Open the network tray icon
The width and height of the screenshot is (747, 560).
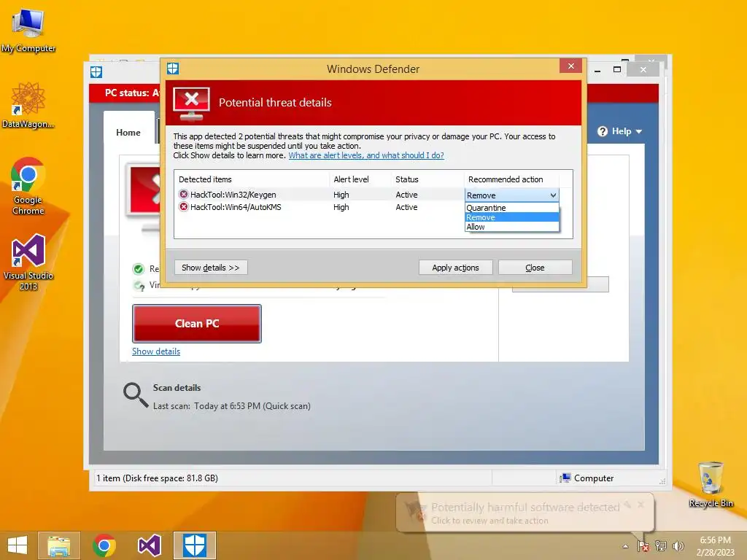click(661, 546)
